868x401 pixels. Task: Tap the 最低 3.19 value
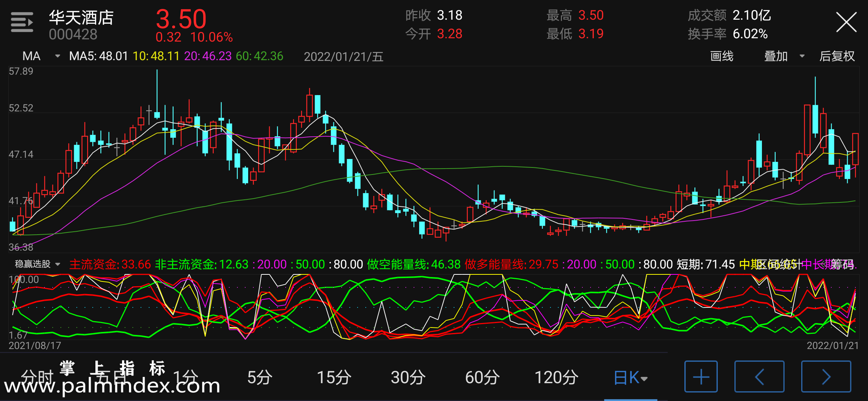(575, 34)
